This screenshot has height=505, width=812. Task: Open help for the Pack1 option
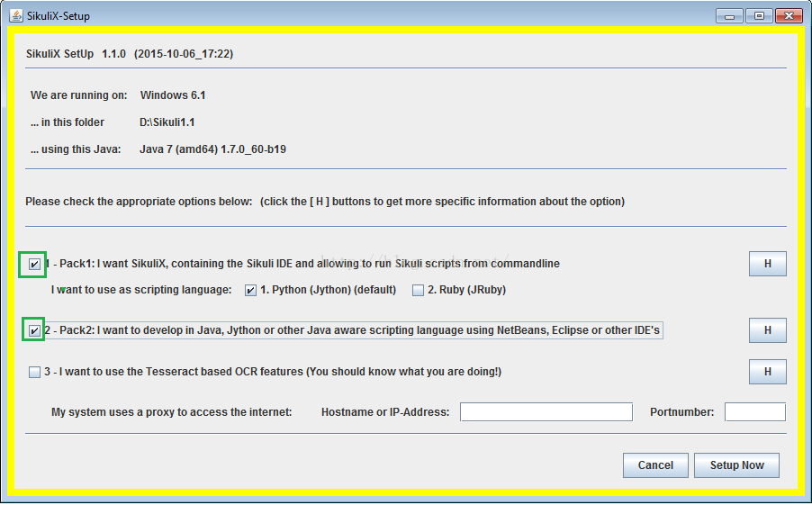tap(768, 264)
